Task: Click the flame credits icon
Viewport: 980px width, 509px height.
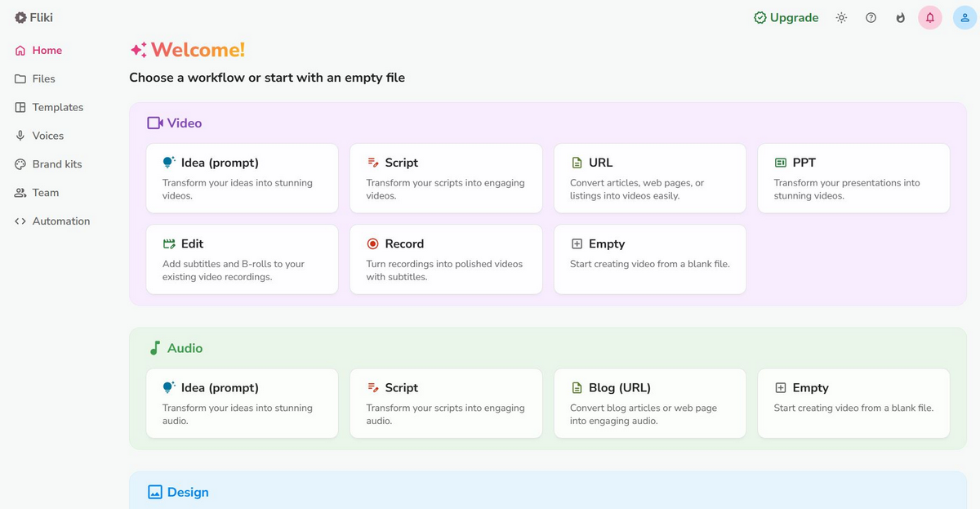Action: (900, 17)
